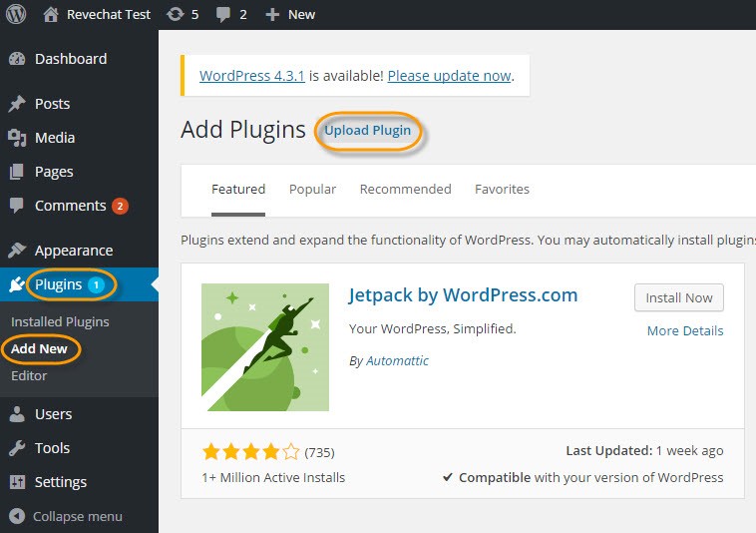Click the Please update now link

click(449, 76)
